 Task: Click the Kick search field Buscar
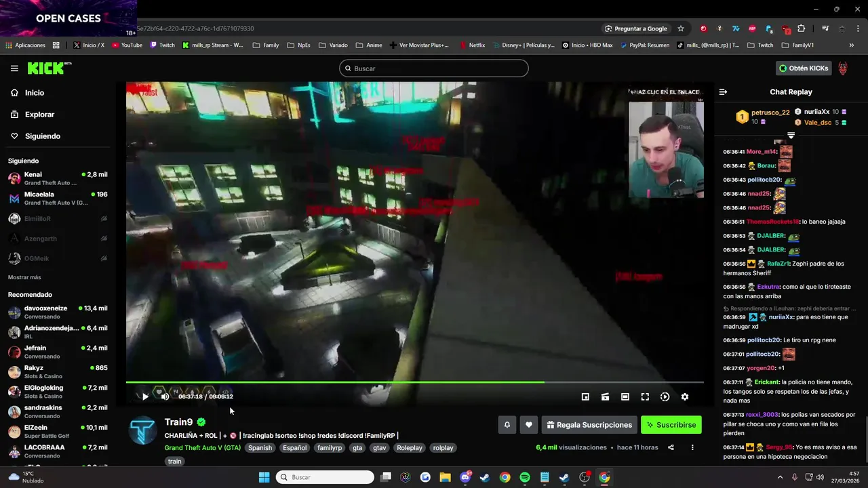click(x=434, y=68)
